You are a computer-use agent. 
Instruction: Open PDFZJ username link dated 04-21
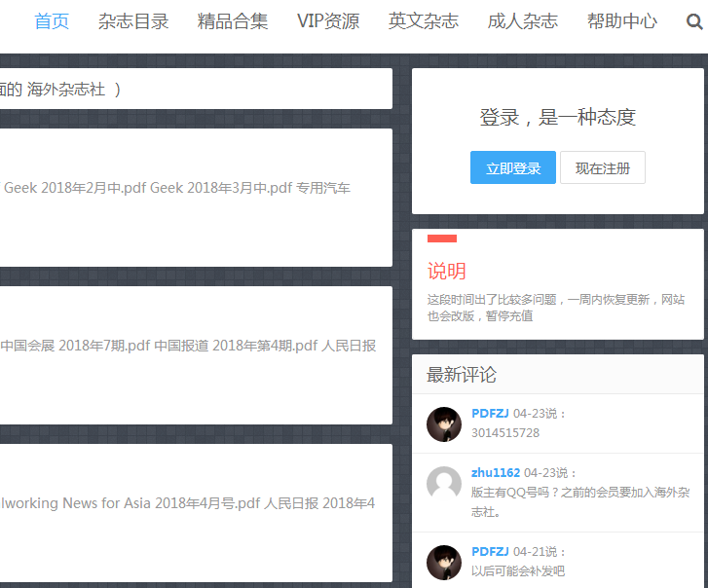[x=490, y=551]
